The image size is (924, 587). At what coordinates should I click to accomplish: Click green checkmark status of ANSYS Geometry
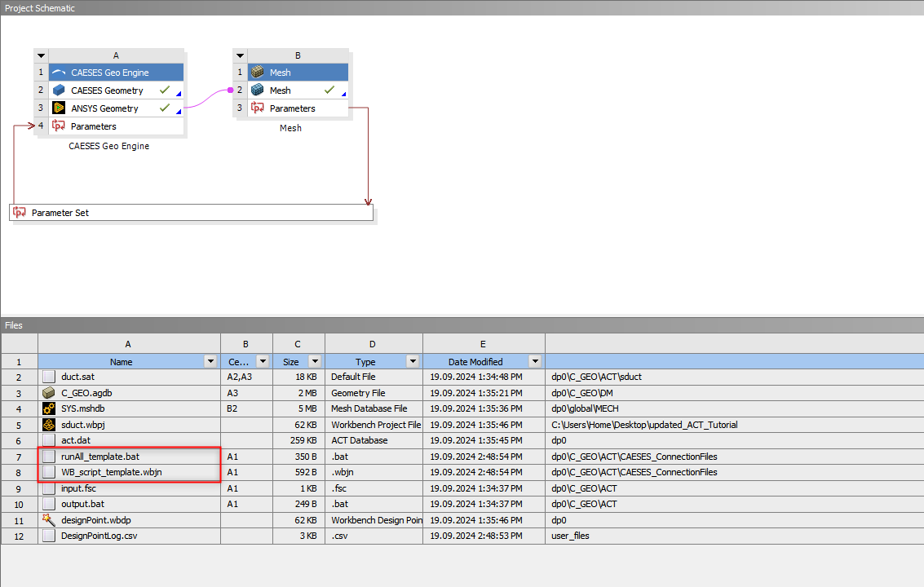pyautogui.click(x=165, y=108)
